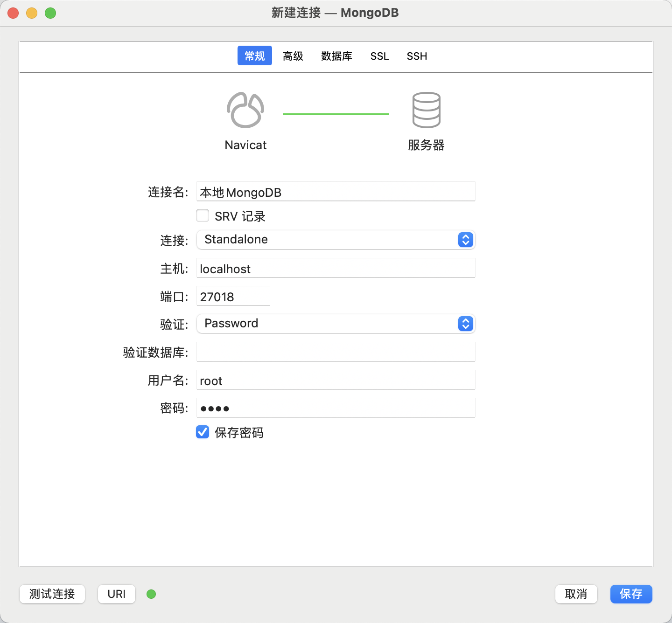Click the empty 验证数据库 field
Screen dimensions: 672x623
(x=336, y=352)
